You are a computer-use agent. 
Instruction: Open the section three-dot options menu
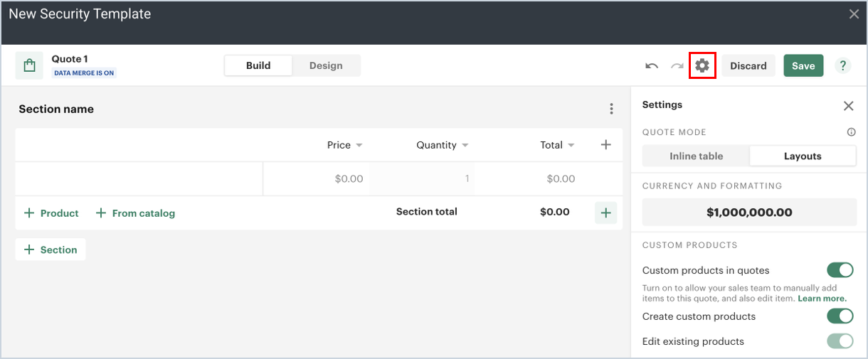(x=611, y=109)
